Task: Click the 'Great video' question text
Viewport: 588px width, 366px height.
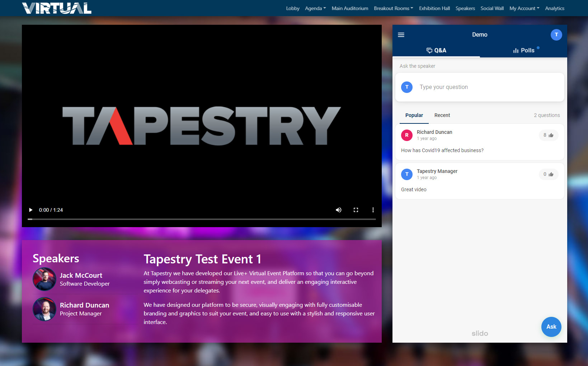Action: click(414, 189)
